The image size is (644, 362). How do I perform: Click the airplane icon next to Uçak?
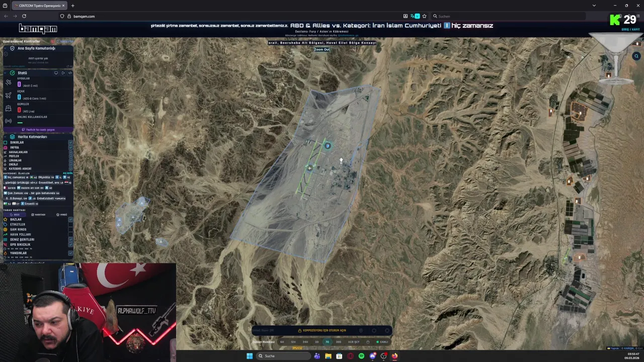pyautogui.click(x=9, y=95)
